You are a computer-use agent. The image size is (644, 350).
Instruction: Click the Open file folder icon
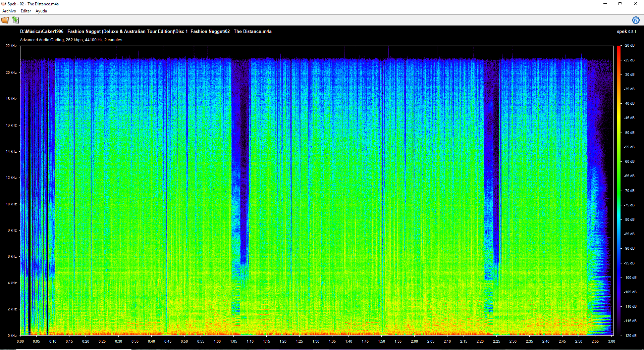(x=5, y=20)
